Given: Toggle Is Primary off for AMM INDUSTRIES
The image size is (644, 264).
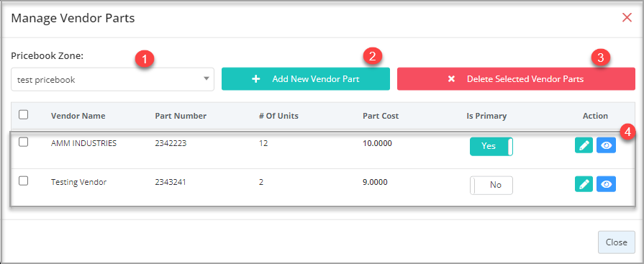Looking at the screenshot, I should coord(491,146).
